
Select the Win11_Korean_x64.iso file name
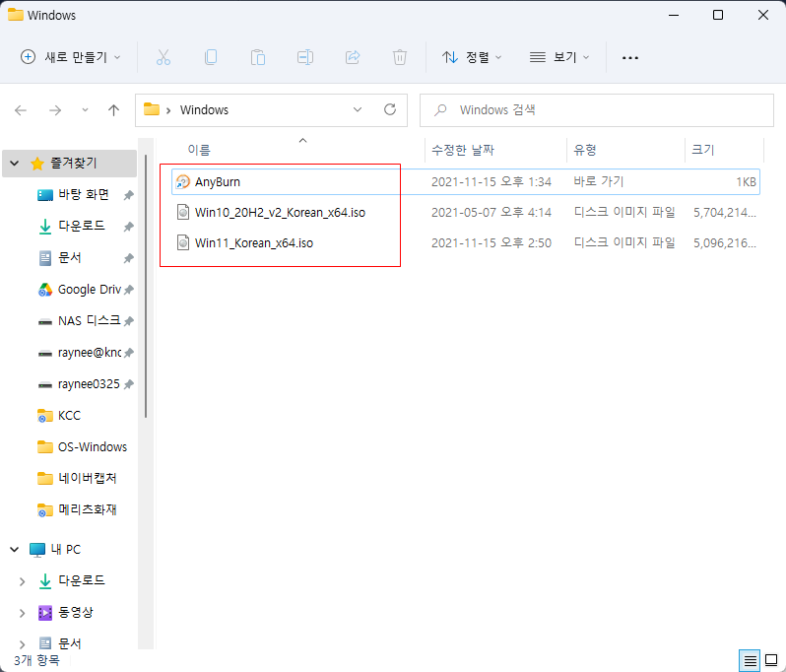point(254,243)
